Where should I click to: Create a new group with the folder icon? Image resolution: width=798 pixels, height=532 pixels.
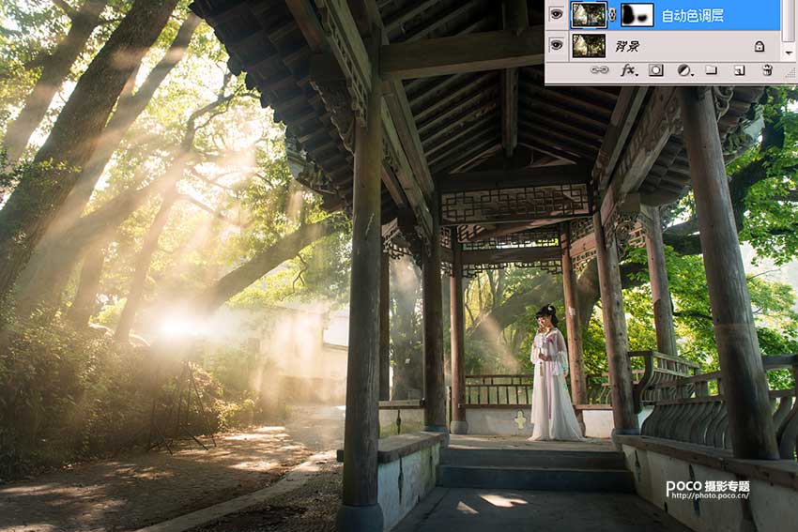(712, 70)
